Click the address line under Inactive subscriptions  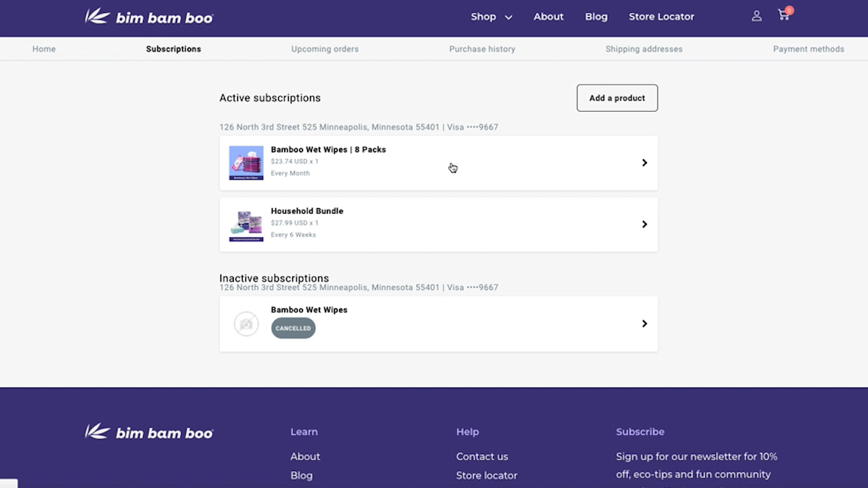tap(359, 287)
